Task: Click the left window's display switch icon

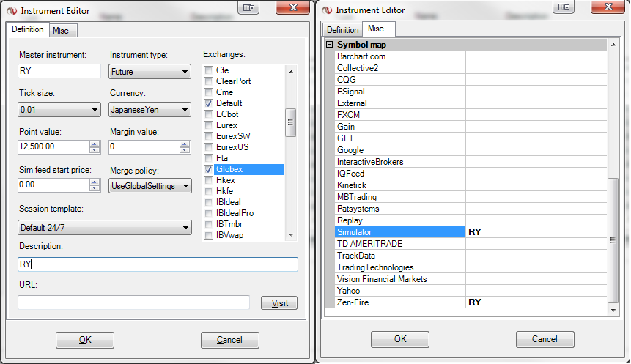Action: [x=248, y=7]
